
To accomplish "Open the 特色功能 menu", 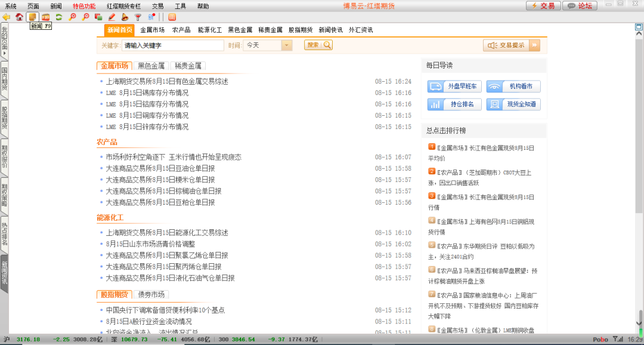I will click(84, 6).
